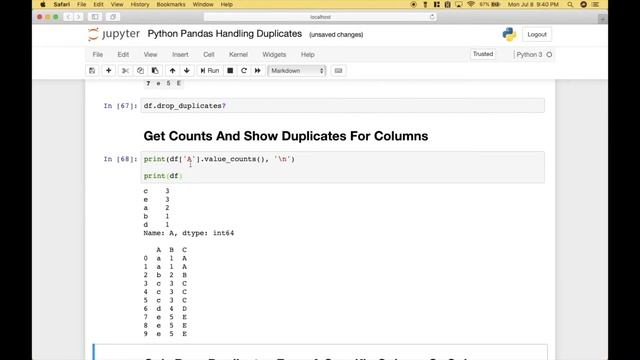Click the Logout button
640x360 pixels.
click(537, 35)
